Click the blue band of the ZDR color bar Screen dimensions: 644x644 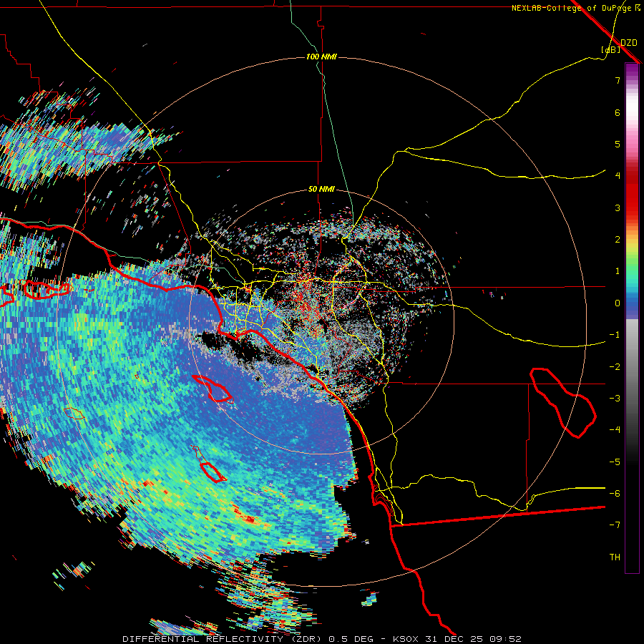point(632,306)
